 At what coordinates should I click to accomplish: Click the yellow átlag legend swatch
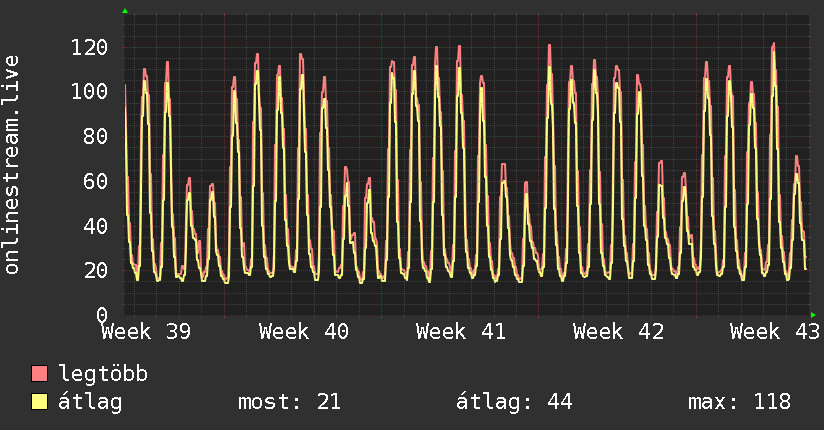(39, 402)
